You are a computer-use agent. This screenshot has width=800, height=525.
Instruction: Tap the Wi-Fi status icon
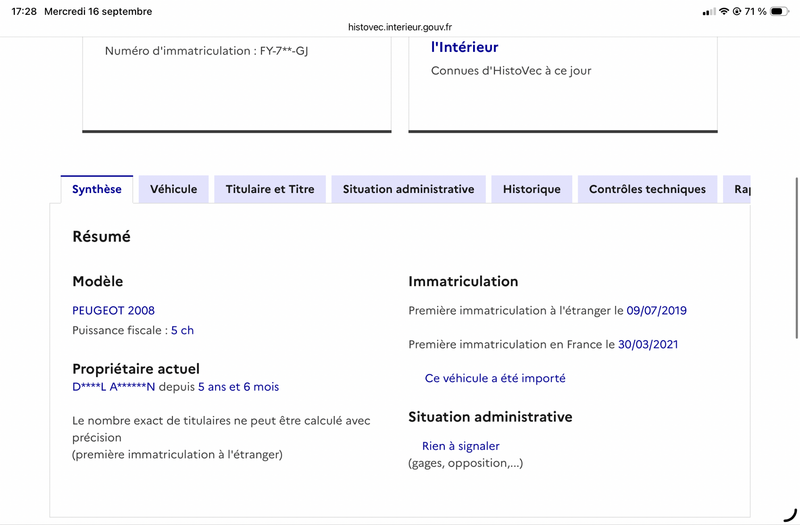pos(724,11)
